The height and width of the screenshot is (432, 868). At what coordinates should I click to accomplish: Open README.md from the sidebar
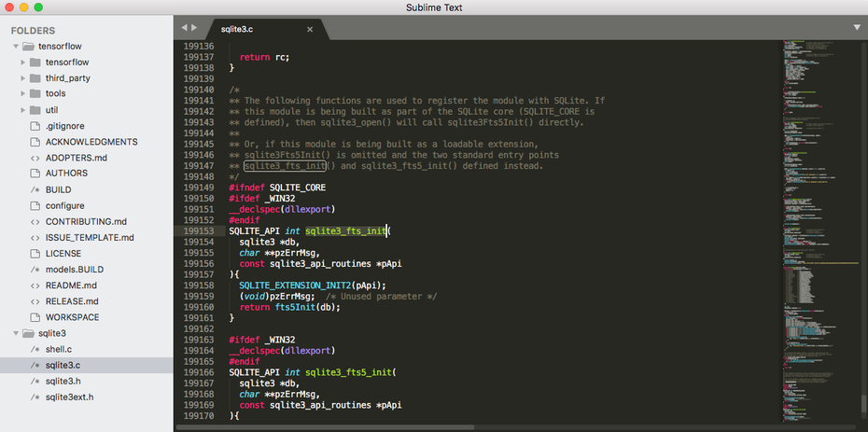click(x=71, y=286)
